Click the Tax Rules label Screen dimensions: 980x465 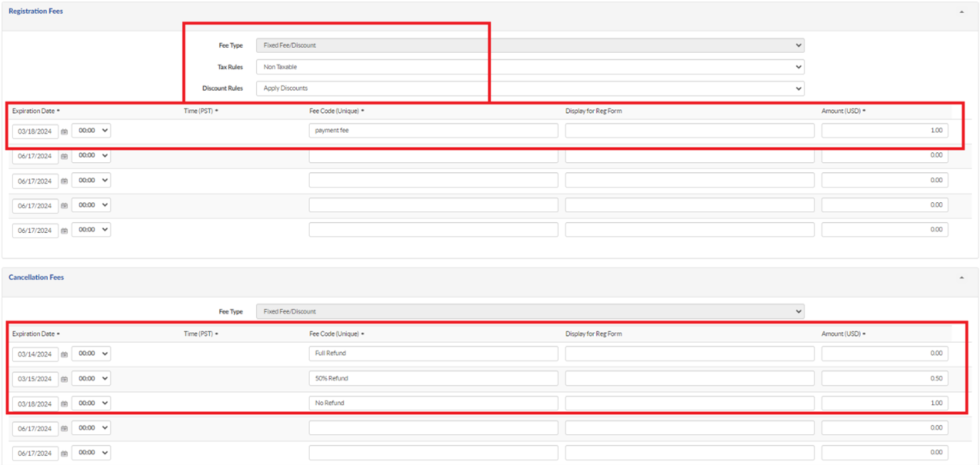(230, 67)
